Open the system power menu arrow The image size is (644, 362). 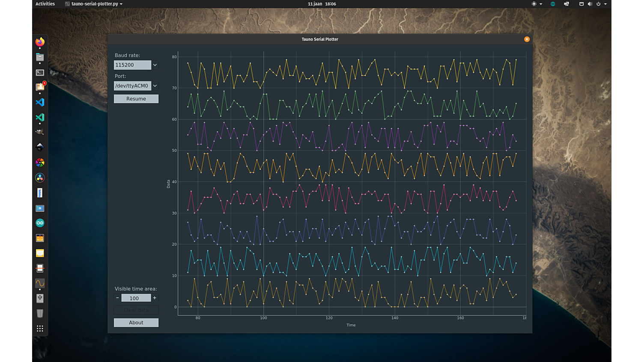(605, 4)
